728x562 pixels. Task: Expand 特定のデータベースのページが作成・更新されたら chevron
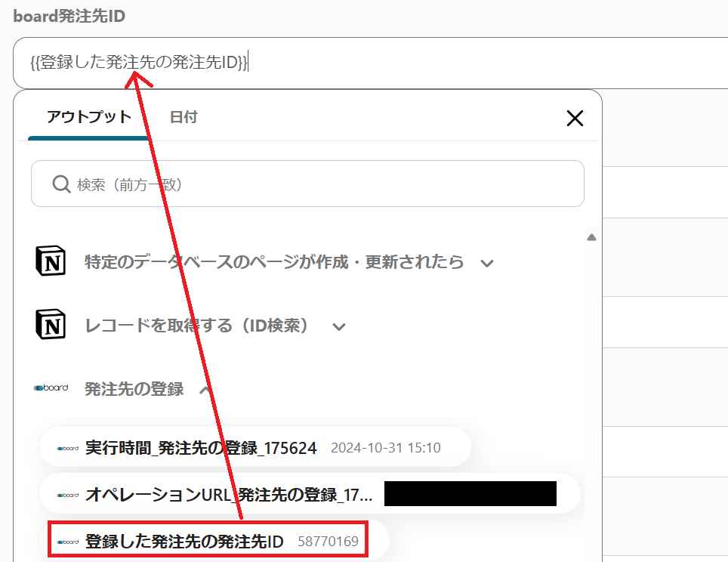(x=487, y=264)
